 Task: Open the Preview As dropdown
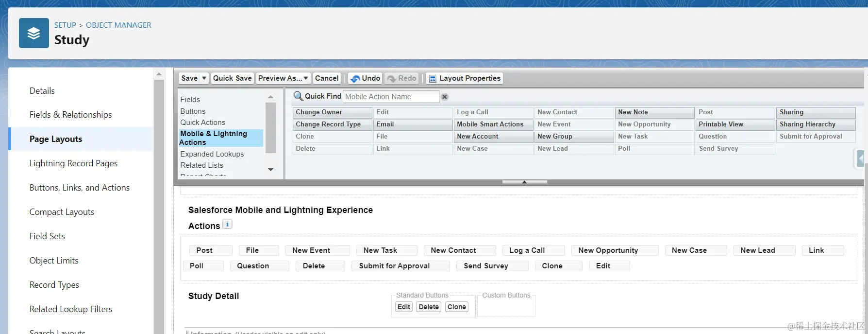[x=283, y=78]
